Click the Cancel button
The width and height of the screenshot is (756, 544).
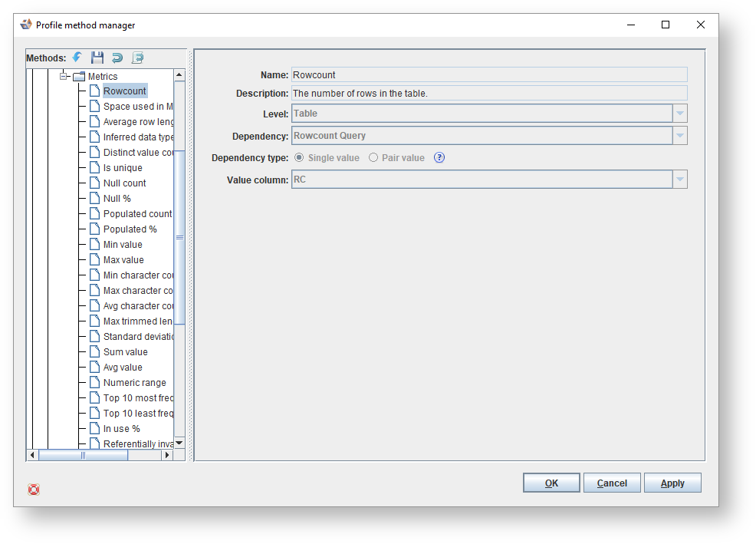click(x=612, y=483)
